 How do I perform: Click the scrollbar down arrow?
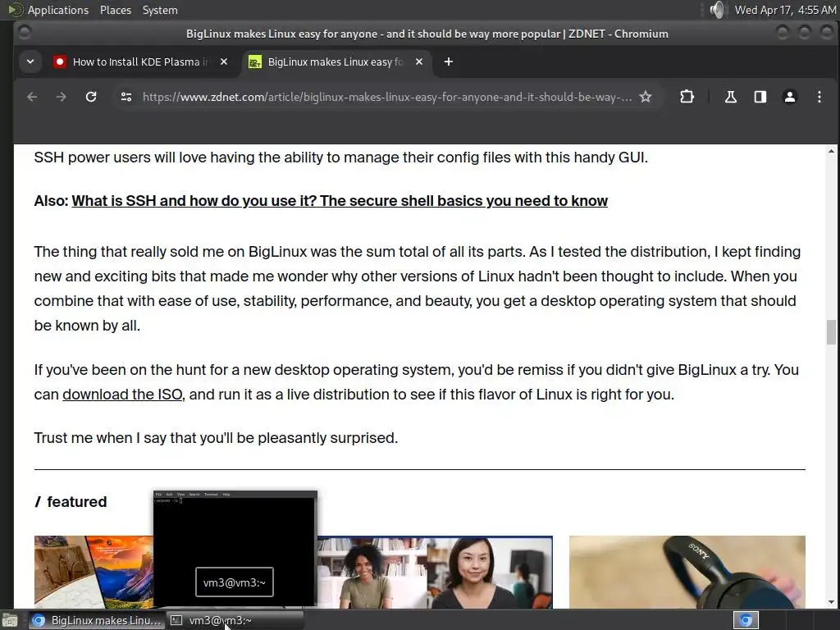pyautogui.click(x=831, y=601)
